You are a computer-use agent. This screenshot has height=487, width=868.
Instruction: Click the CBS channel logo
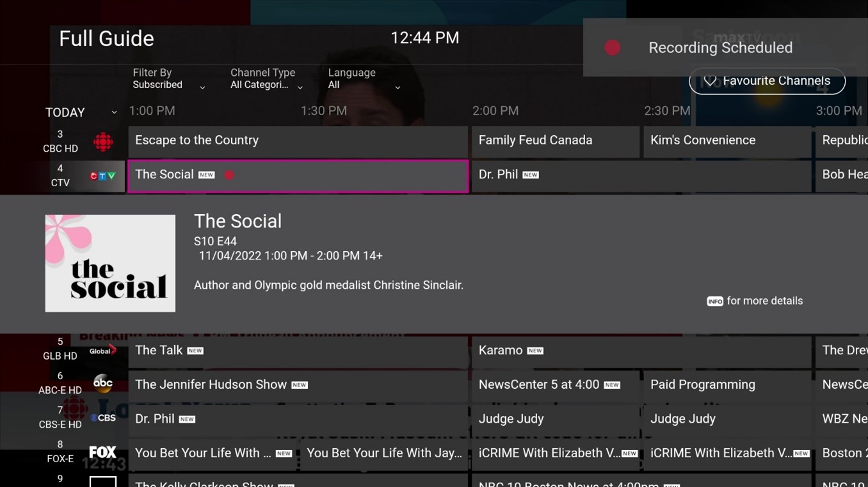pyautogui.click(x=103, y=417)
